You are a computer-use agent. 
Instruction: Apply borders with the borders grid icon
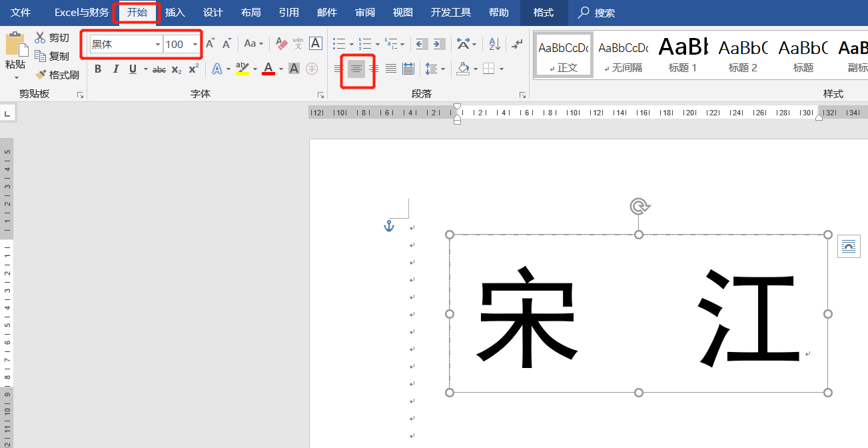tap(489, 69)
